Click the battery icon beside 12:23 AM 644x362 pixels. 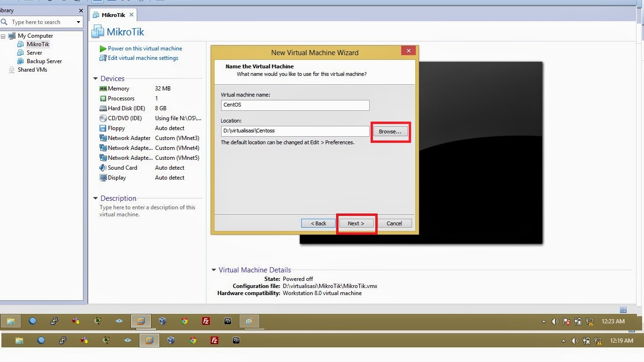[578, 321]
